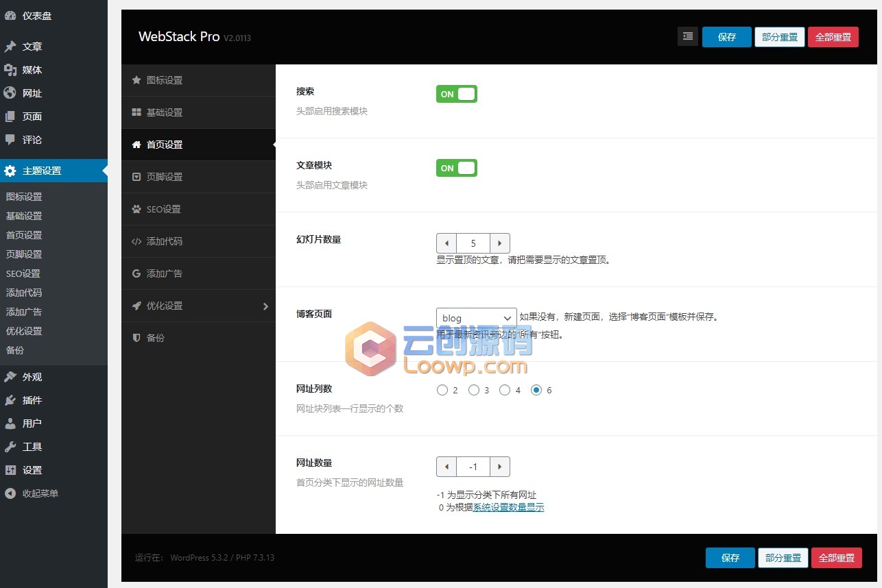Click the star icon for 图标设置
The width and height of the screenshot is (882, 588).
coord(136,80)
